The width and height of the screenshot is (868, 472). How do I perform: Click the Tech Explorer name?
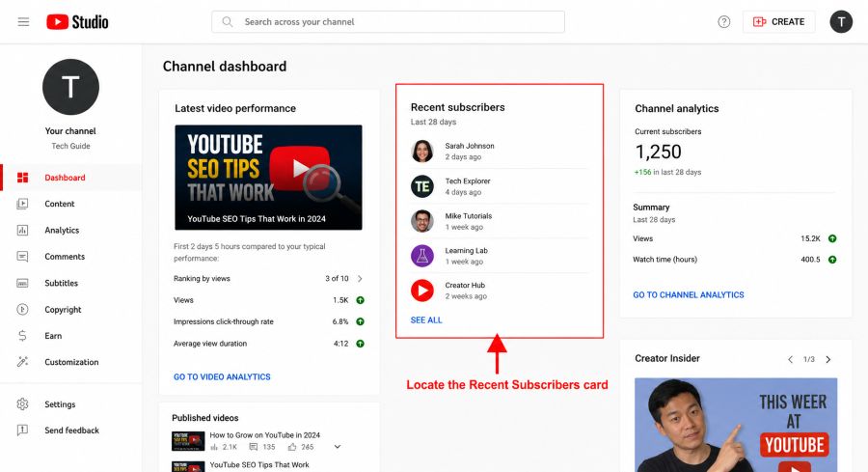coord(468,181)
